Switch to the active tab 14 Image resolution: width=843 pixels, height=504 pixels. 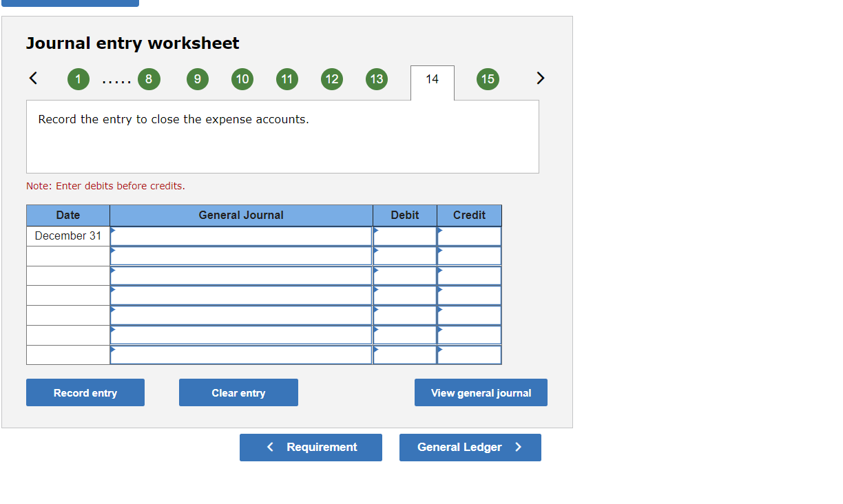[x=432, y=79]
